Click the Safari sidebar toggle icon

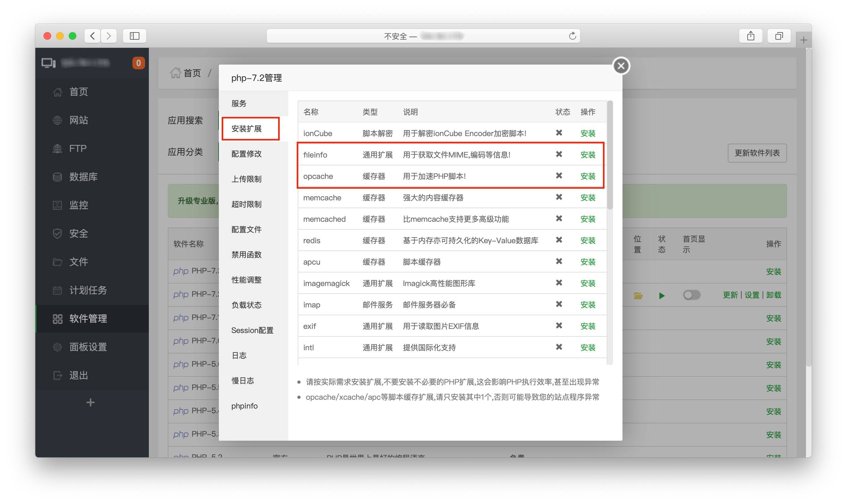point(134,36)
